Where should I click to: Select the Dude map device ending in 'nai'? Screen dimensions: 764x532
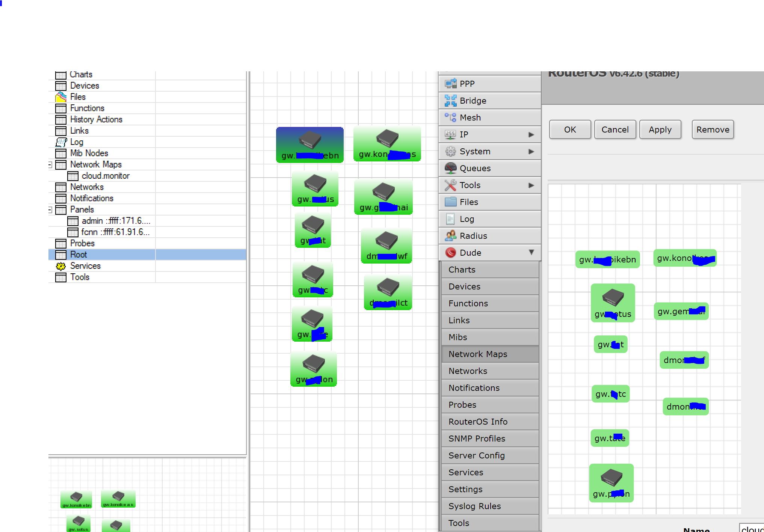[x=384, y=197]
